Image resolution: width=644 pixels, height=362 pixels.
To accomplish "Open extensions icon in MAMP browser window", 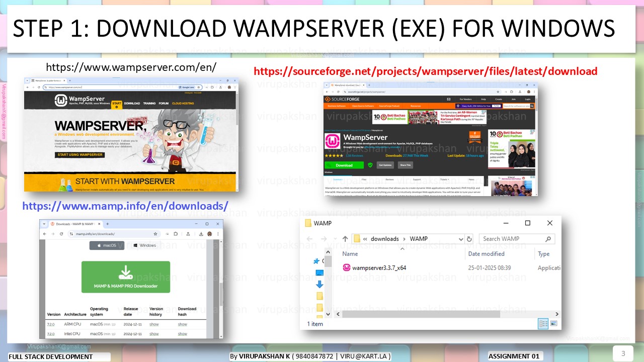I will click(x=175, y=234).
